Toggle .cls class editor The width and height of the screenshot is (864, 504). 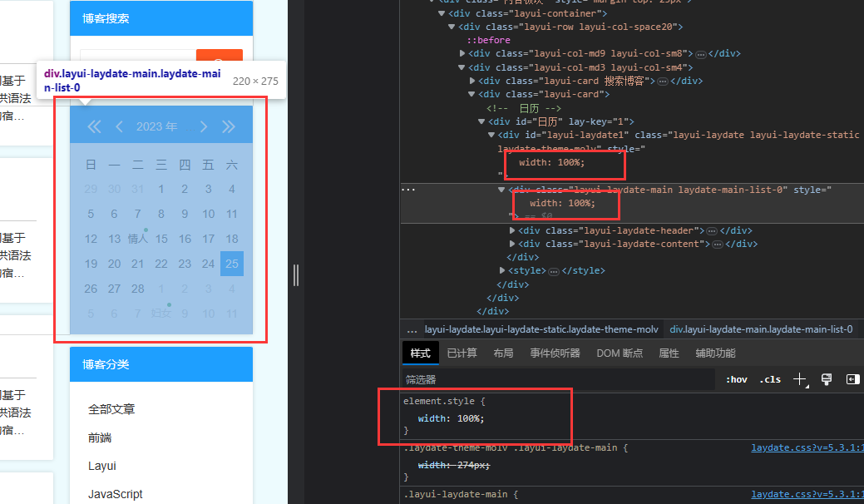coord(770,379)
